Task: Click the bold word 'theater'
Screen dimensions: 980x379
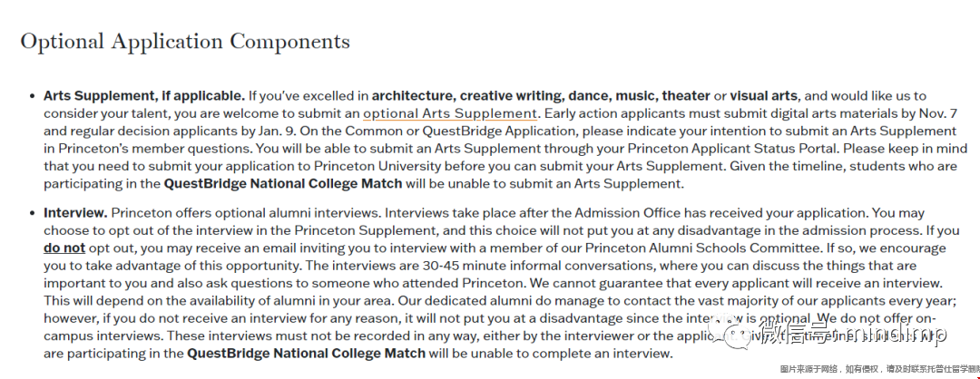Action: (x=687, y=95)
